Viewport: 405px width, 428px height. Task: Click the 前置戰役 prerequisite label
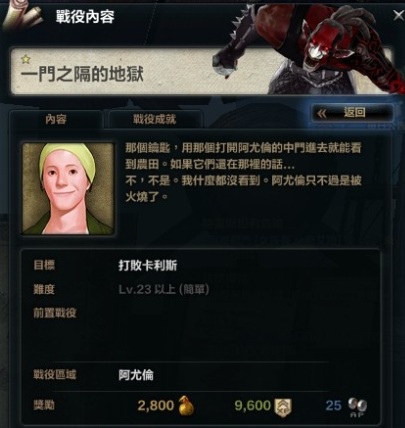55,313
